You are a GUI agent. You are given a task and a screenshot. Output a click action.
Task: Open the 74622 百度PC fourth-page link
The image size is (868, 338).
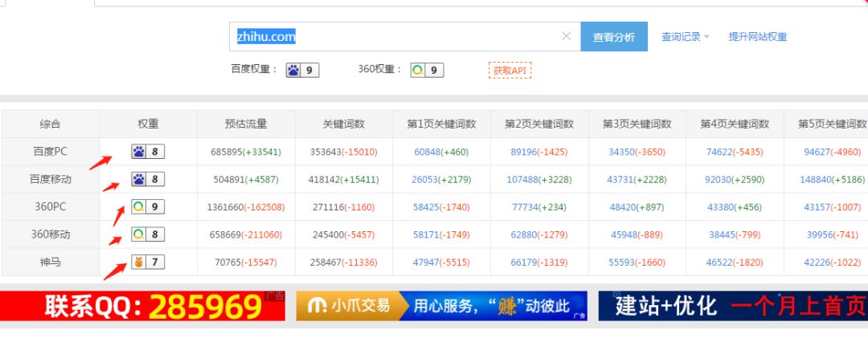pyautogui.click(x=719, y=152)
